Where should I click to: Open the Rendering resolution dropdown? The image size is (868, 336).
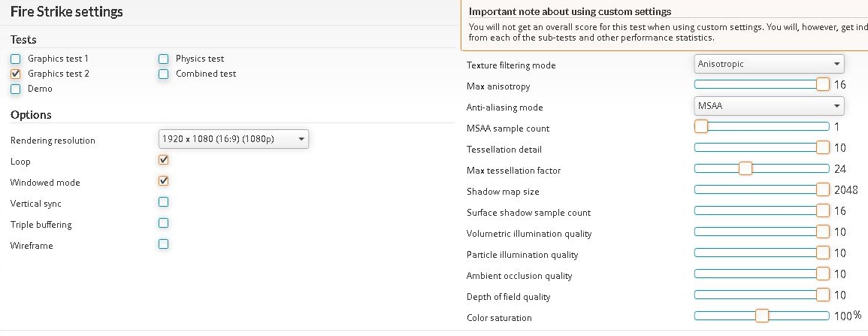click(x=234, y=140)
